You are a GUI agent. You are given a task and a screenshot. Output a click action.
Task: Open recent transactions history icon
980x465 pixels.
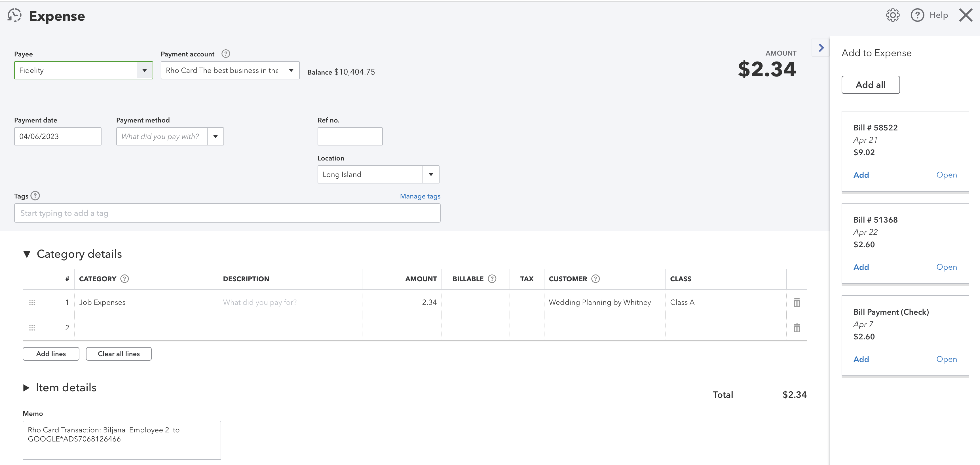pyautogui.click(x=14, y=15)
